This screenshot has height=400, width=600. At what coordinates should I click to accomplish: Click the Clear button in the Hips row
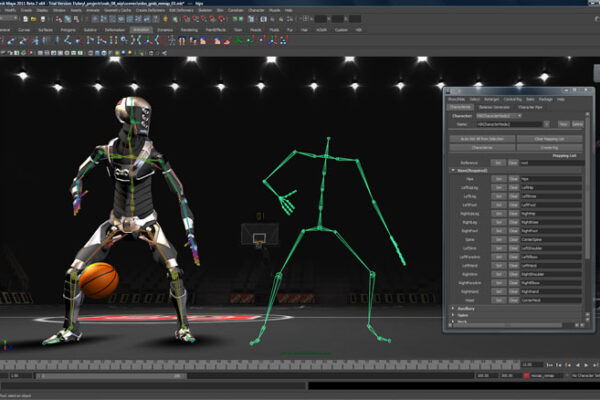tap(514, 179)
